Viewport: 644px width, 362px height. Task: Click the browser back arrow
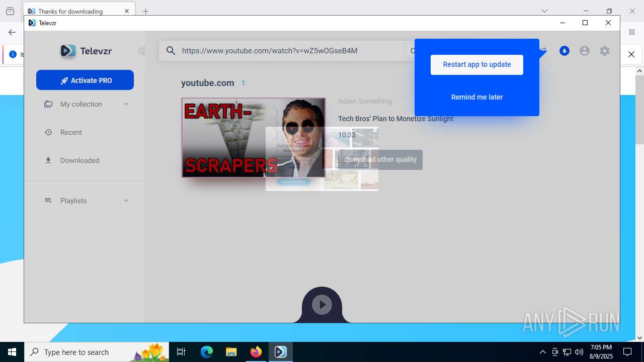(12, 32)
